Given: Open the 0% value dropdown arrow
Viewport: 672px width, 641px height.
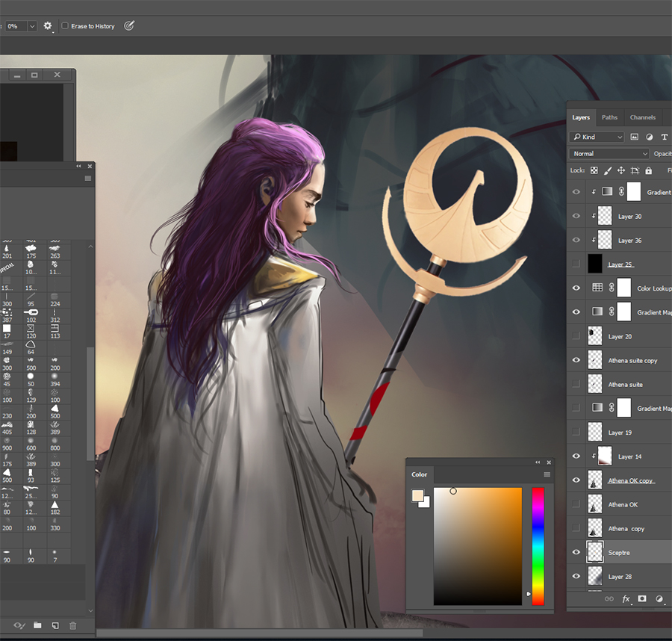Looking at the screenshot, I should [x=32, y=26].
